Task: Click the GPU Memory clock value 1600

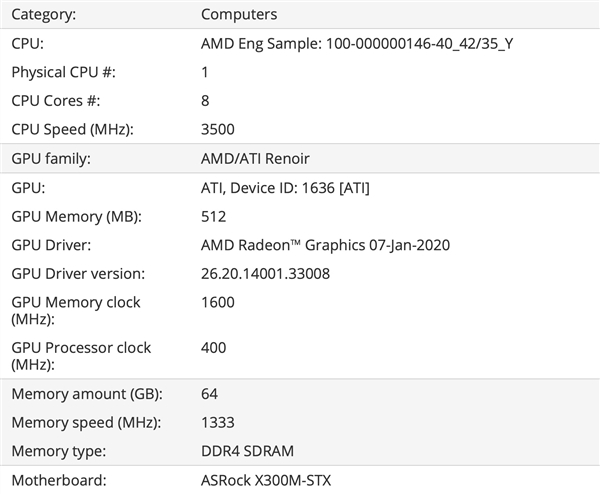Action: pos(217,302)
